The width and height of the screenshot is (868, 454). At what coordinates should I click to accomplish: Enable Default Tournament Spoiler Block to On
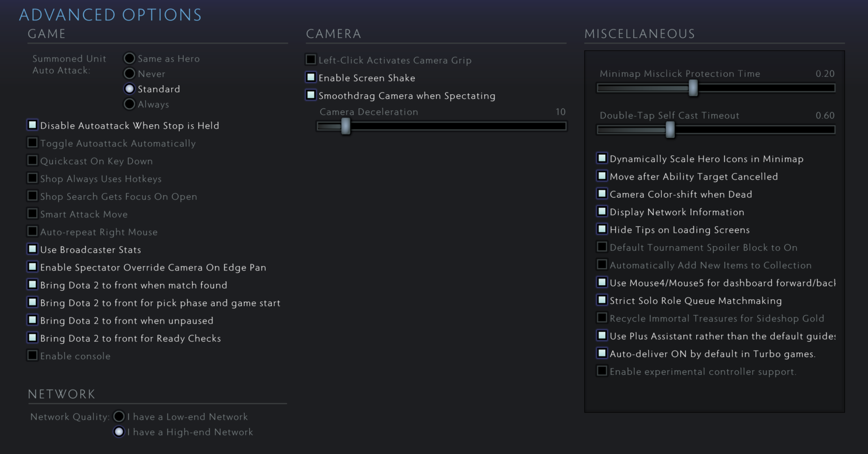pyautogui.click(x=602, y=247)
